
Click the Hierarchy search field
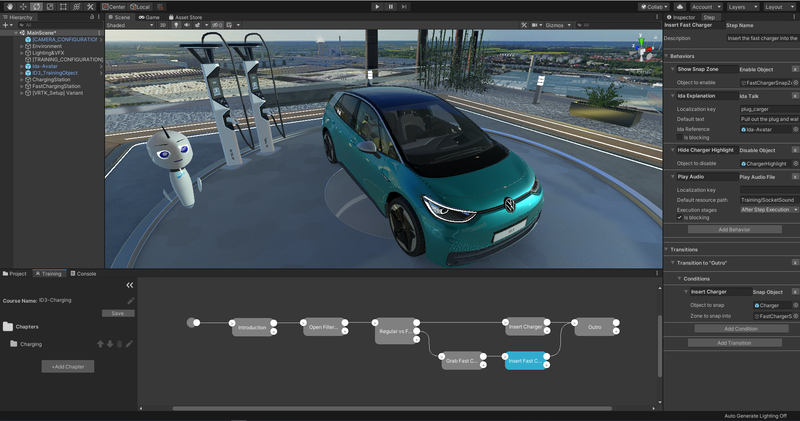pos(59,25)
